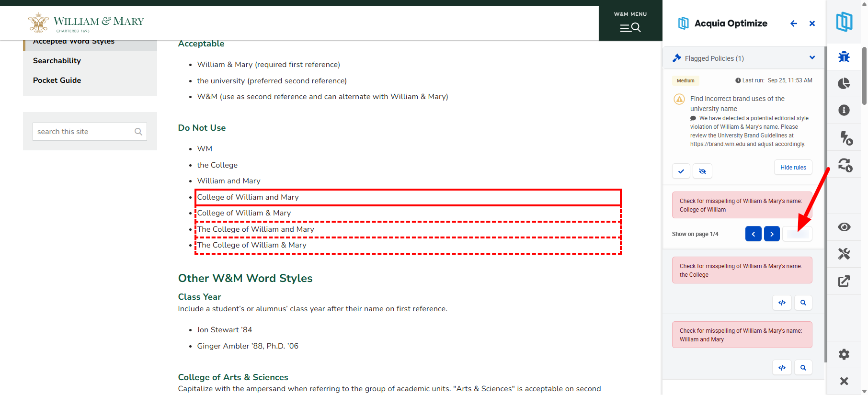Click the 'Ginger Ambler '88, Ph.D. '06' item
868x395 pixels.
pos(248,346)
